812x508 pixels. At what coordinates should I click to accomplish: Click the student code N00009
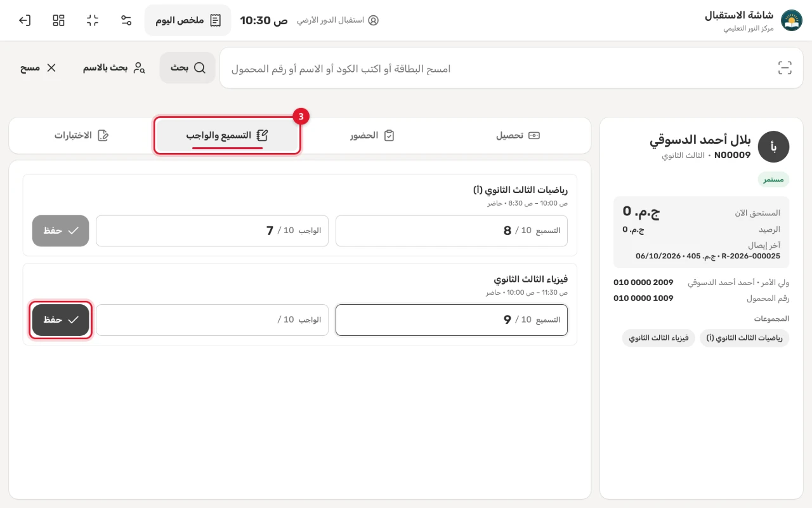tap(732, 156)
